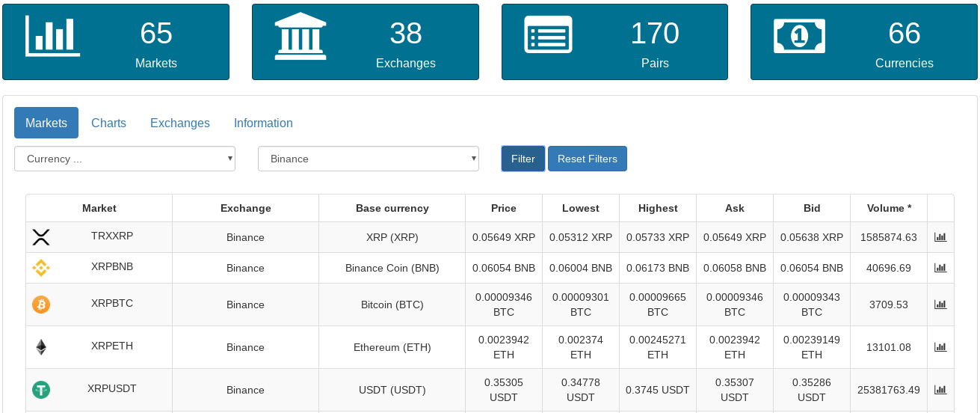980x413 pixels.
Task: Click the 0.06058 BNB ask value
Action: (x=735, y=268)
